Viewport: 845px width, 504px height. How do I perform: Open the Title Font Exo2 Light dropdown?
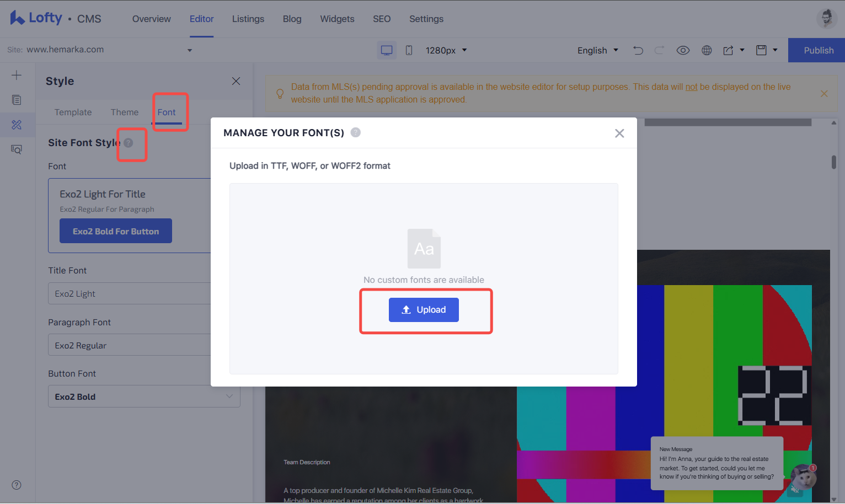click(130, 293)
